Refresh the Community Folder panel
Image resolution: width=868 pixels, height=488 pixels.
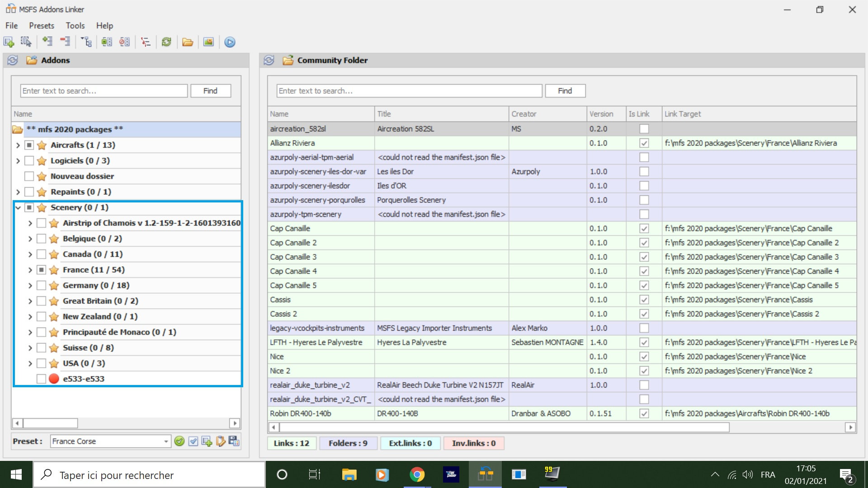coord(269,60)
